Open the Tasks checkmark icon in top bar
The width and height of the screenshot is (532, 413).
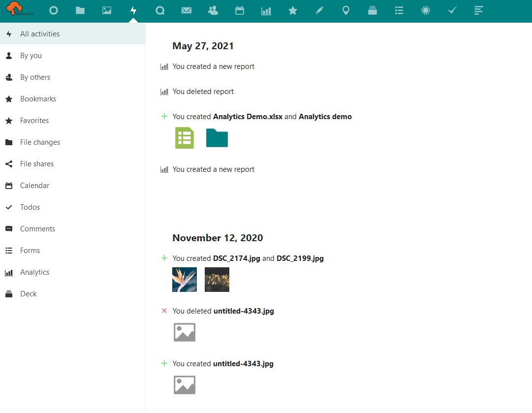click(x=452, y=10)
